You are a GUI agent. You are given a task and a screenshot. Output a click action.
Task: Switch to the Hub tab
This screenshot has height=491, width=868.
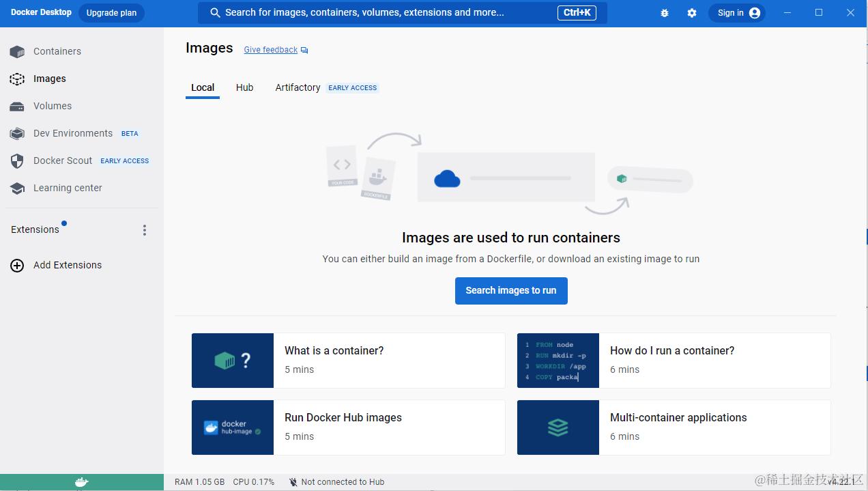(x=245, y=88)
